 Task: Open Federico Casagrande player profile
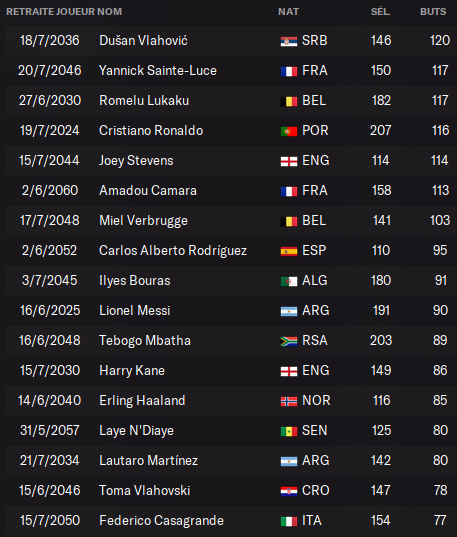[161, 521]
